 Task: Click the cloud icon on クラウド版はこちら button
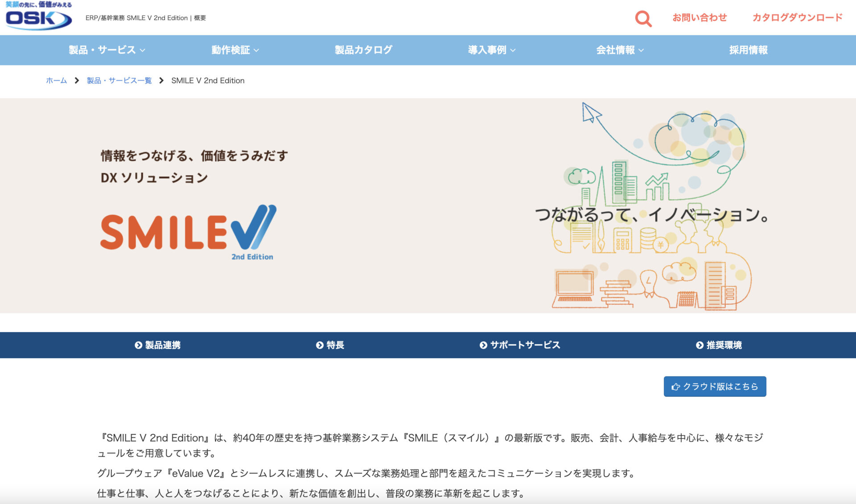point(676,386)
